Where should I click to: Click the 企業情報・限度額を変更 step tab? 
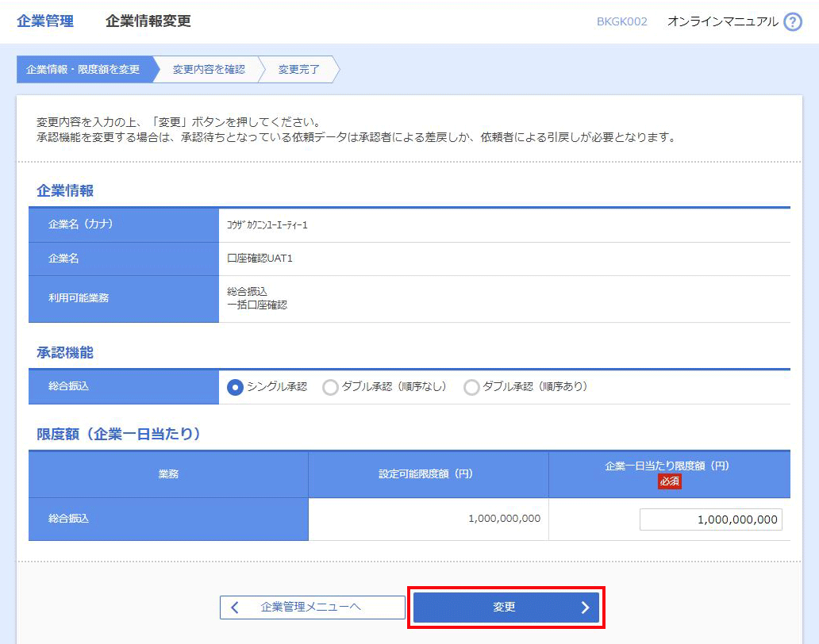(x=83, y=70)
